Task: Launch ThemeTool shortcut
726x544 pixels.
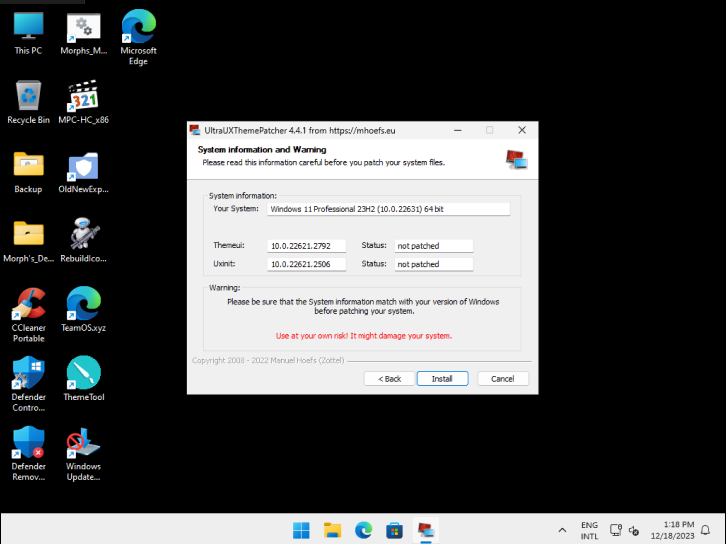Action: 83,379
